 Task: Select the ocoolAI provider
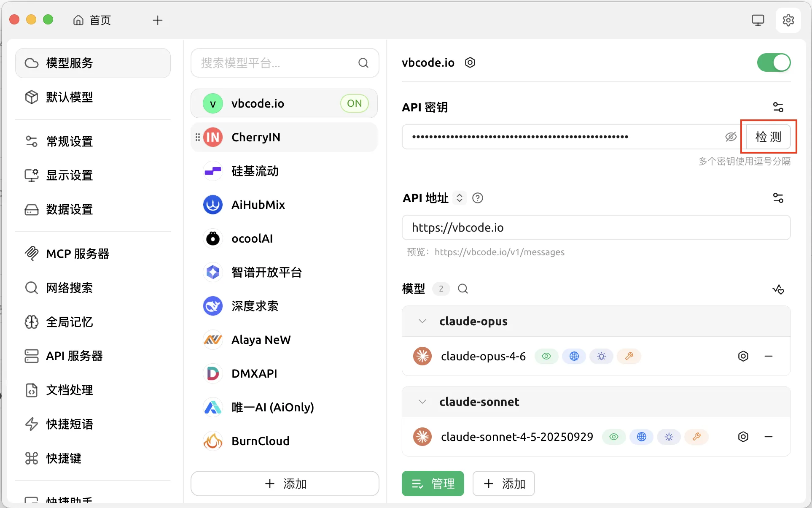pos(284,238)
